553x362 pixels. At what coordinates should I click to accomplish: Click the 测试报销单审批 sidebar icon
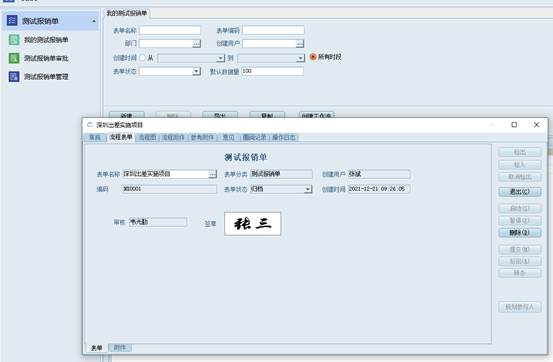(14, 58)
